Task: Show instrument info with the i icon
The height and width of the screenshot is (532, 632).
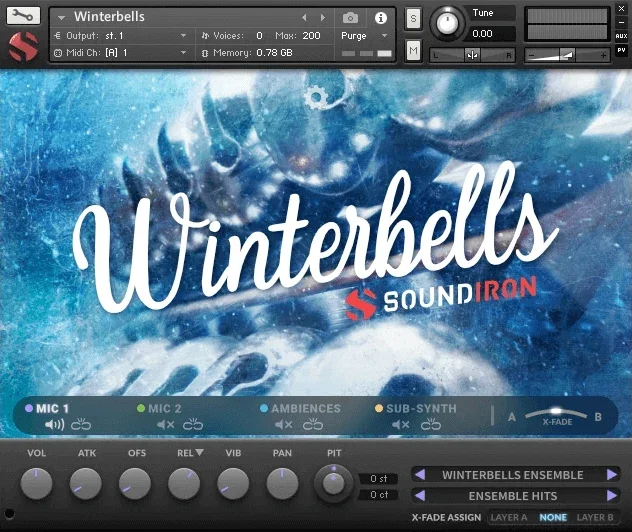Action: pos(380,18)
